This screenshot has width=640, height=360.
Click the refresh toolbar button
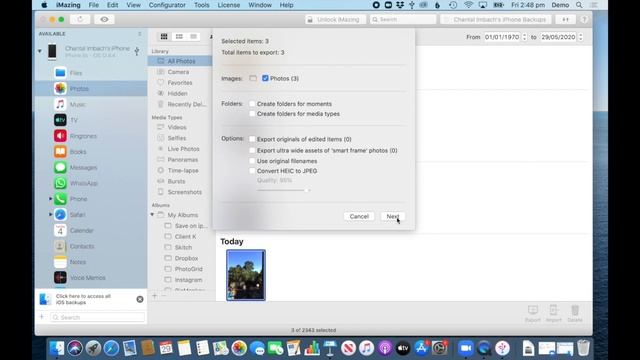80,19
